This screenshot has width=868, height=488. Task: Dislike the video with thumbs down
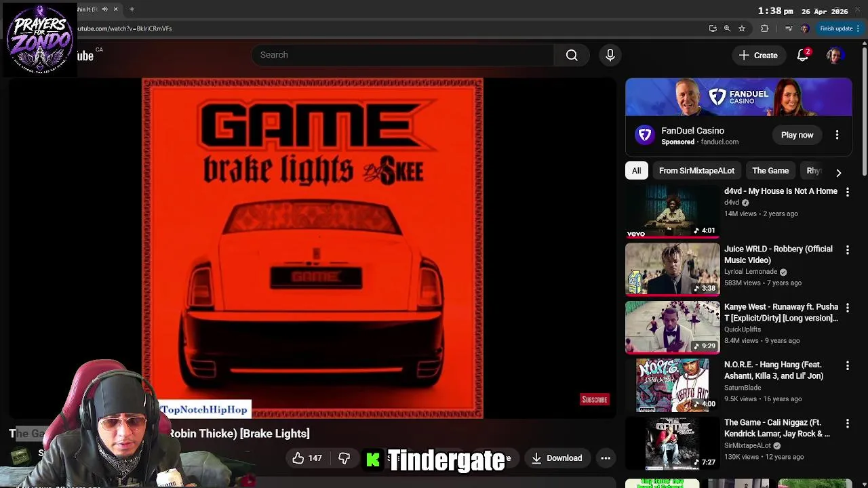click(x=344, y=458)
